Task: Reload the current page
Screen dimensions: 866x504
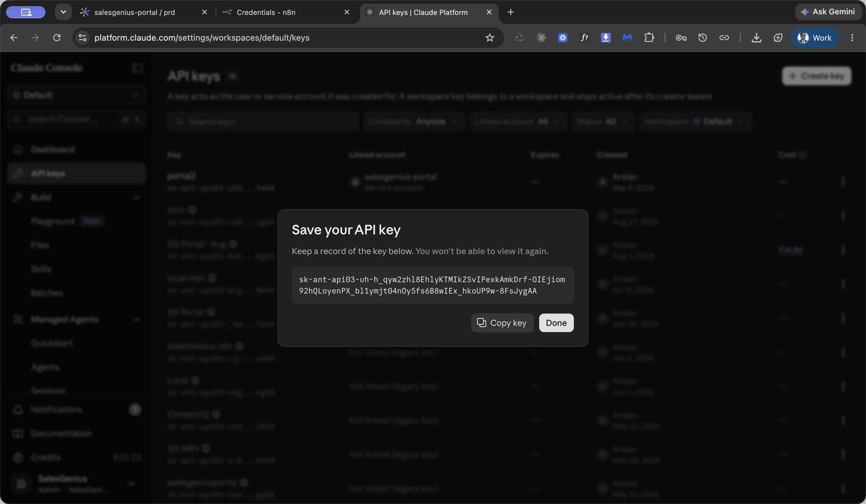Action: click(x=57, y=37)
